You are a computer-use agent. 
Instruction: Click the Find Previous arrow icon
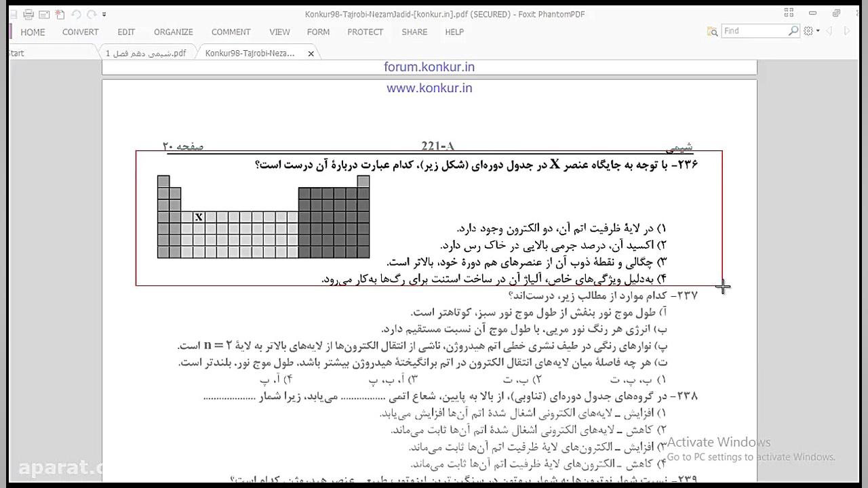pos(830,30)
